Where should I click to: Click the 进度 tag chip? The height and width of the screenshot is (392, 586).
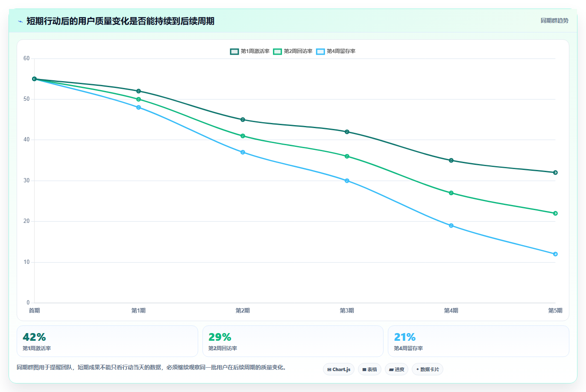[x=396, y=369]
